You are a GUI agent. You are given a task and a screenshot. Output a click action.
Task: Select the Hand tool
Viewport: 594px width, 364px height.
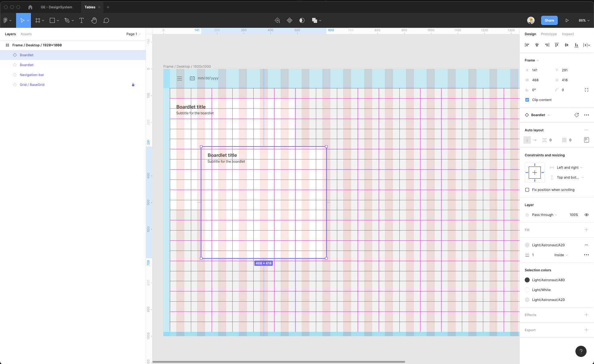(x=94, y=20)
